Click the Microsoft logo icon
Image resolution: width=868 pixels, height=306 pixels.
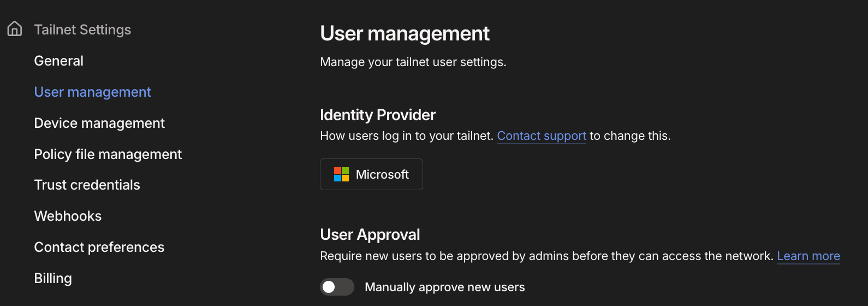click(x=341, y=174)
